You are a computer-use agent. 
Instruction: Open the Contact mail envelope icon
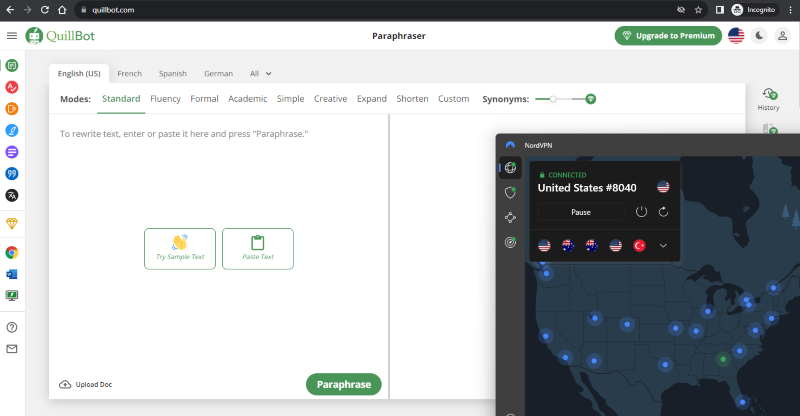[x=12, y=349]
